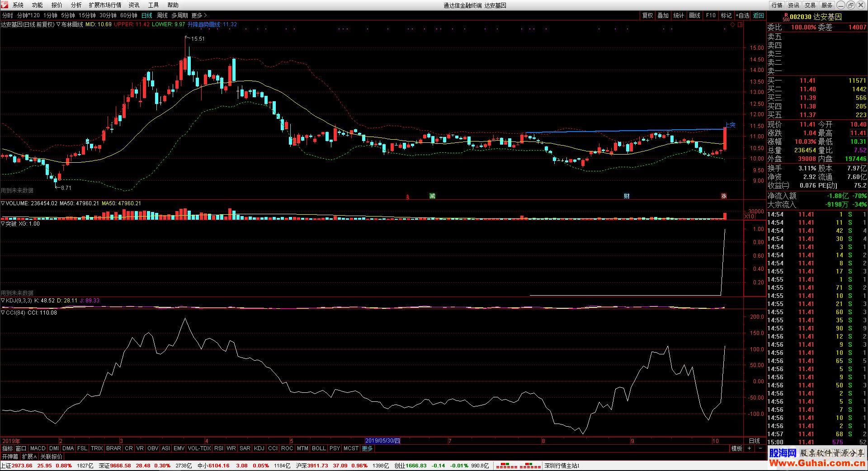Click the restore window round button

850,5
